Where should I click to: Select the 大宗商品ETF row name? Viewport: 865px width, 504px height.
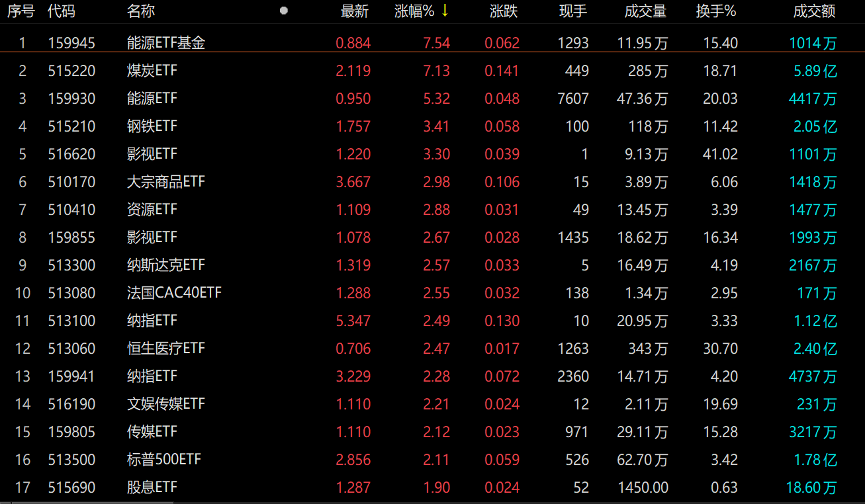click(x=166, y=182)
